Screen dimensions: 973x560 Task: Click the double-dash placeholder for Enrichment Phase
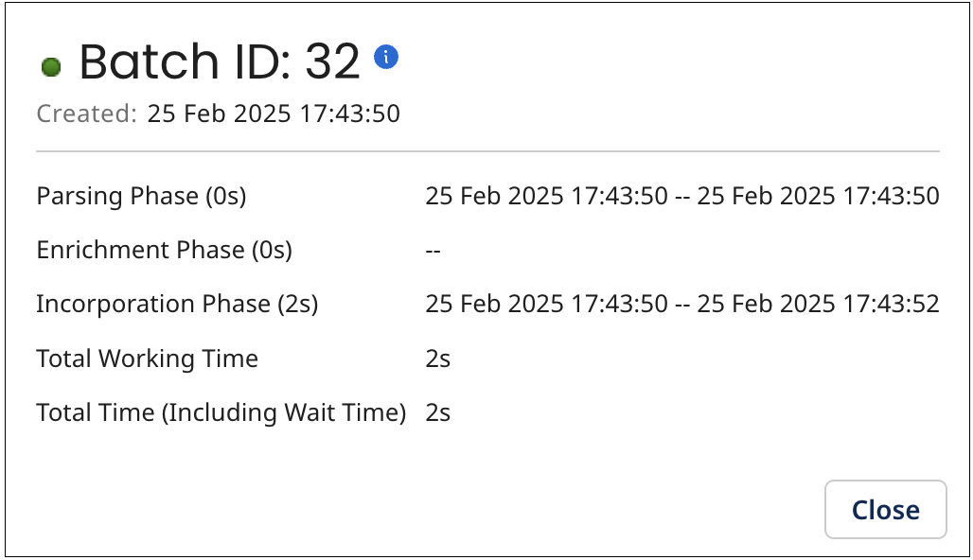coord(432,250)
